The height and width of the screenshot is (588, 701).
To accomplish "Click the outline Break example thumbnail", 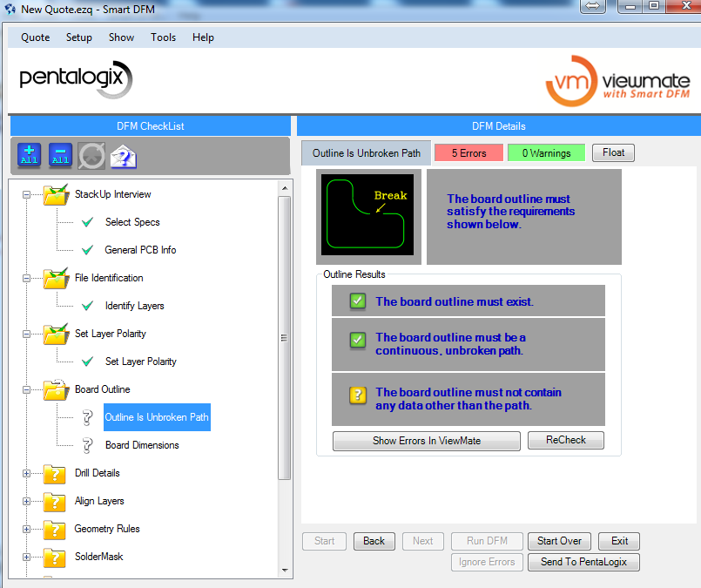I will [x=367, y=214].
